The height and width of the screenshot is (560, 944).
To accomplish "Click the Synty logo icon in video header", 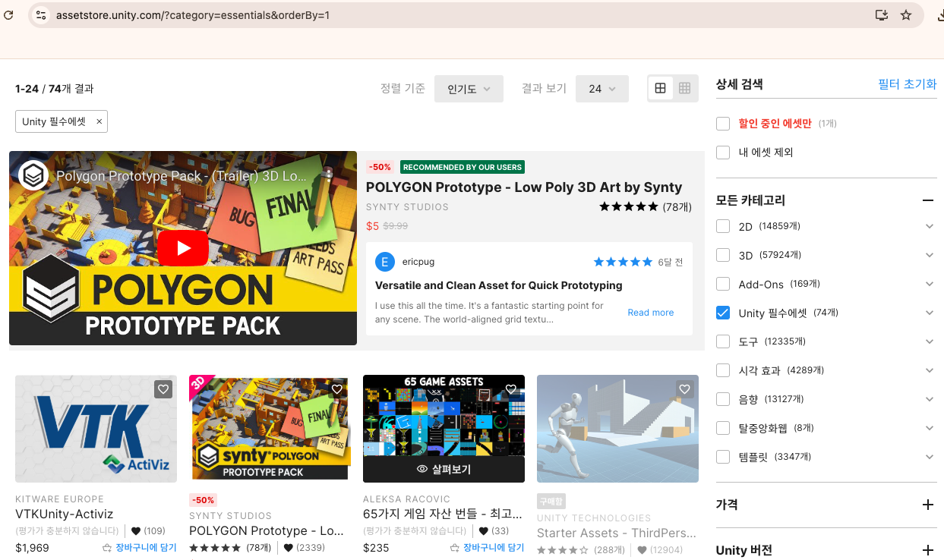I will (34, 176).
